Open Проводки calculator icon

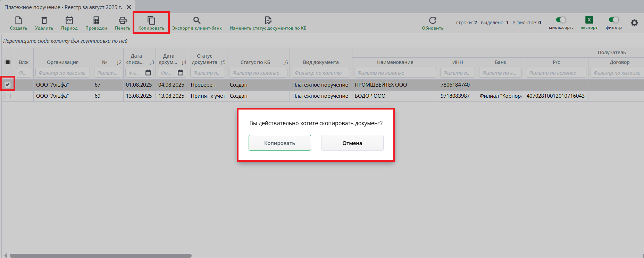pyautogui.click(x=96, y=21)
